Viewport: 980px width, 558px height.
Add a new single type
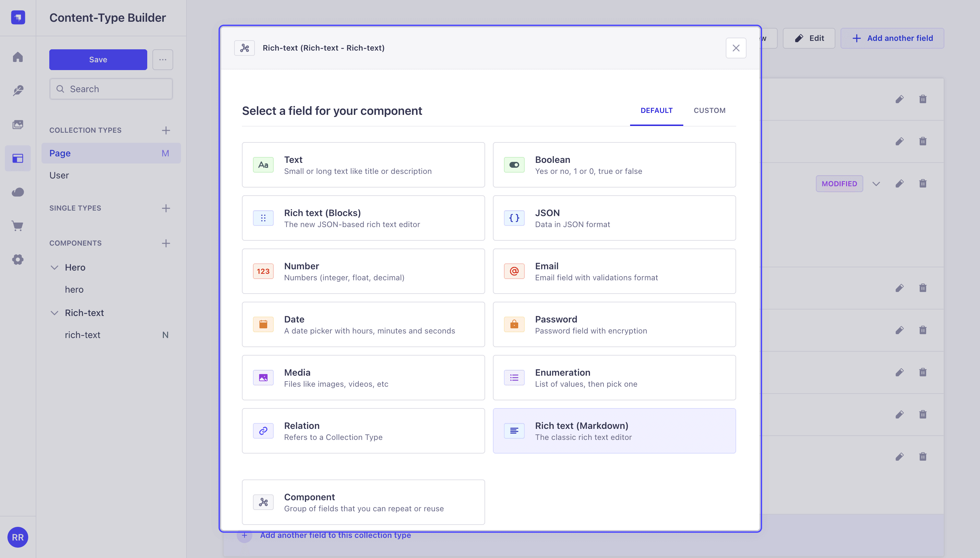pos(166,208)
